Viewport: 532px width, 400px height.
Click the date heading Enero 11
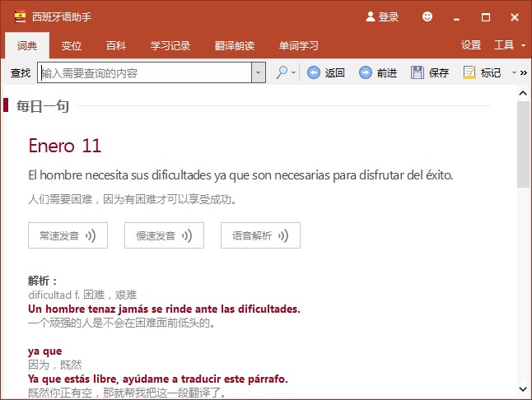tap(65, 146)
